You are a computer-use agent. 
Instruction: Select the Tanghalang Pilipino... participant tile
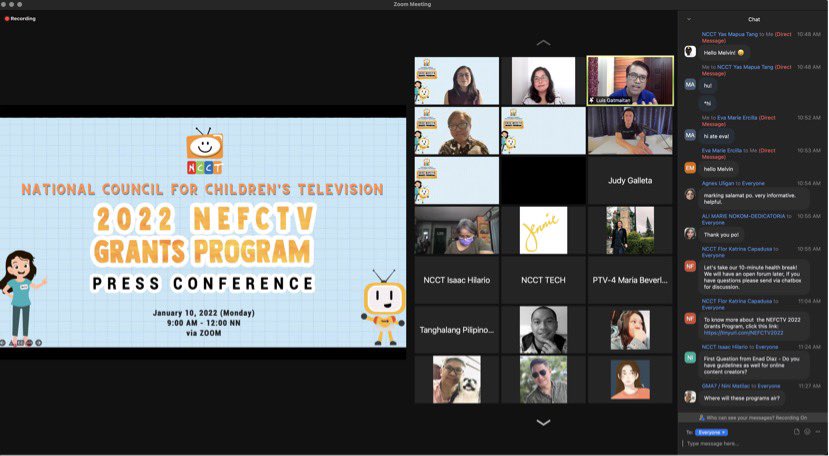(x=456, y=330)
